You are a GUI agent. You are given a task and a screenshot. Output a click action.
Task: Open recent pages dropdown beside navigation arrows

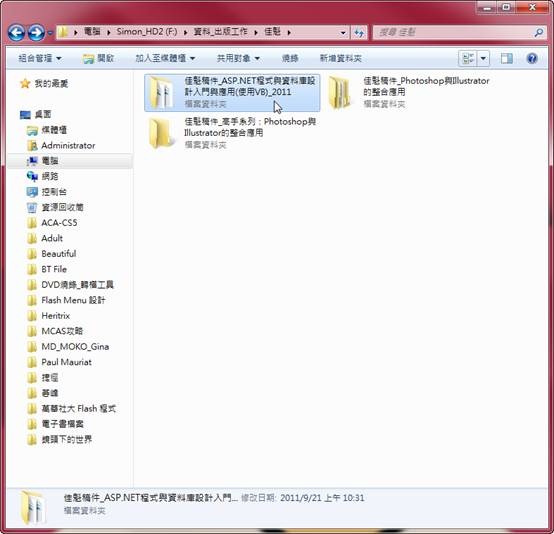coord(50,33)
